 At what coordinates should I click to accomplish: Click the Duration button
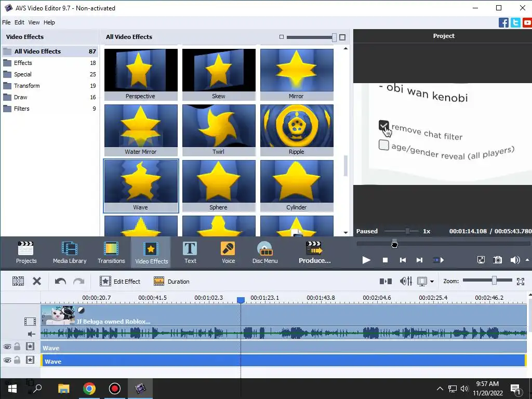[x=171, y=281]
